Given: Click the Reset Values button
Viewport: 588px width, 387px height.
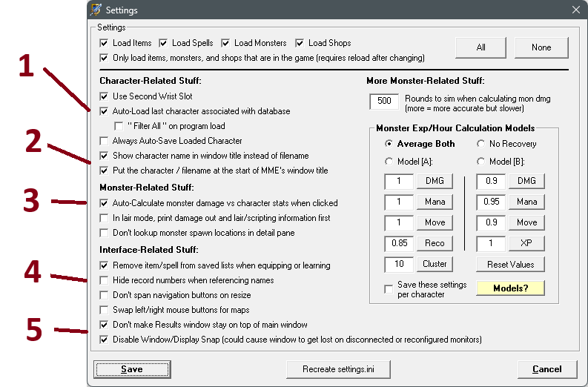Looking at the screenshot, I should tap(510, 264).
